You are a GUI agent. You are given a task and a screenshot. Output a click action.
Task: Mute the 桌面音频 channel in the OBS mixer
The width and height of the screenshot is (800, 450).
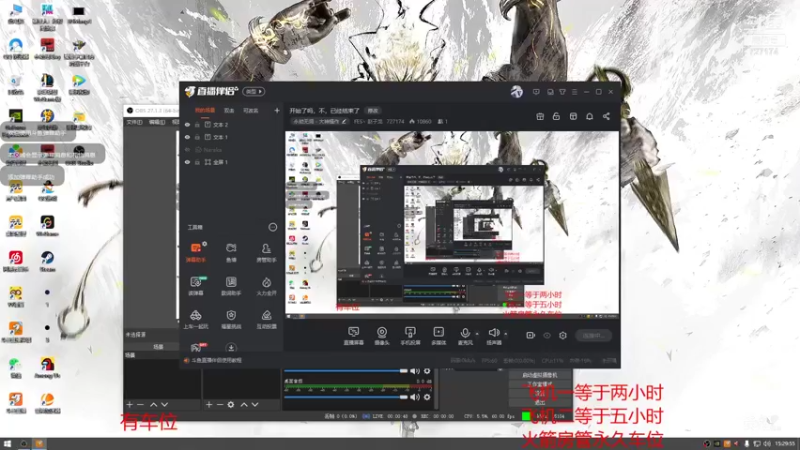(x=415, y=397)
